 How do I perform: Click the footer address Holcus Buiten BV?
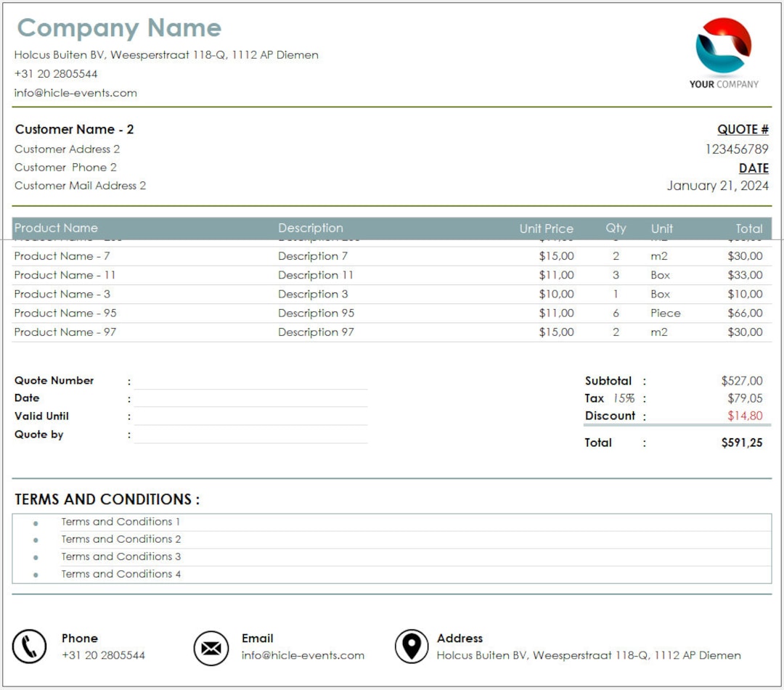[x=589, y=655]
